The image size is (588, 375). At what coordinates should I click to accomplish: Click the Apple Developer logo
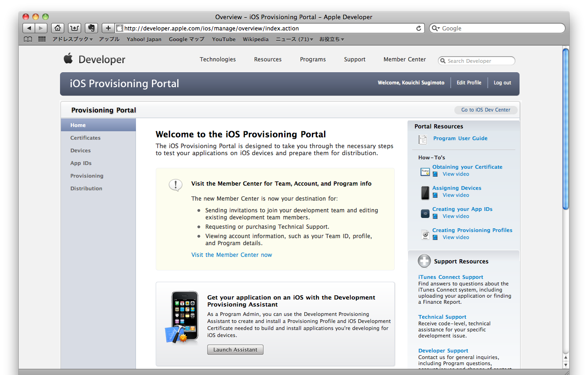pos(95,60)
